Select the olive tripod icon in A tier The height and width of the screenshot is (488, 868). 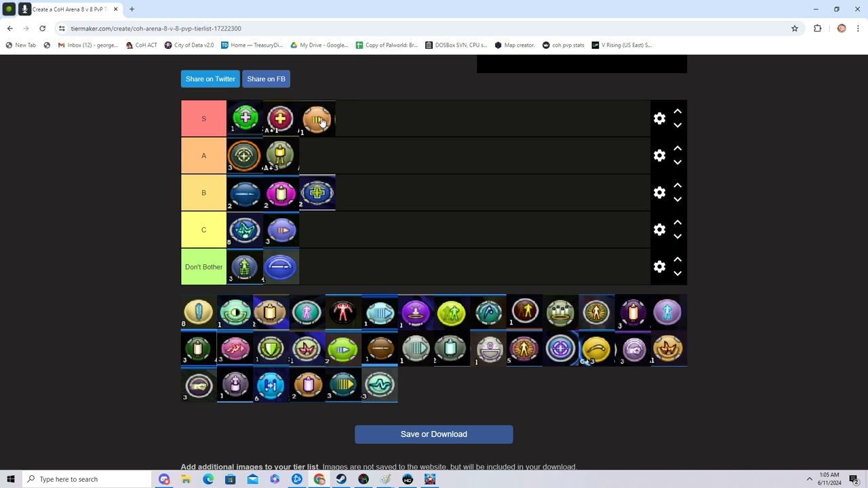coord(281,155)
